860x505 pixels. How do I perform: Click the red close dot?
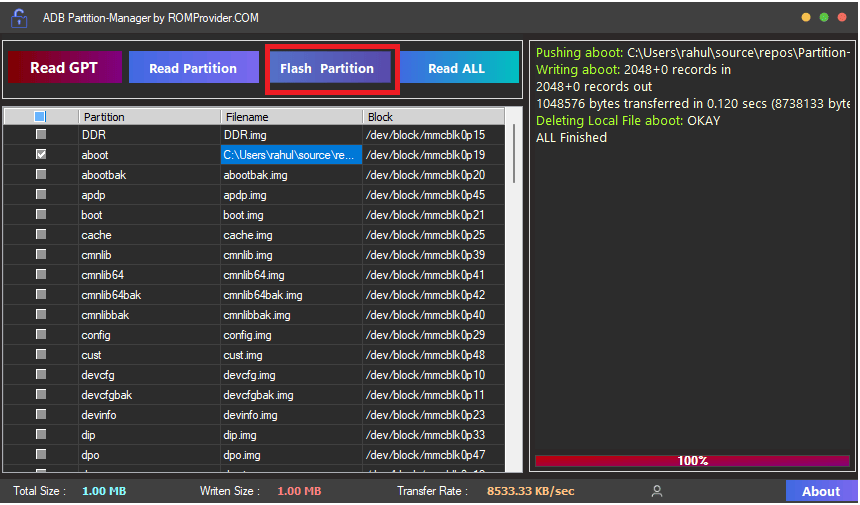[842, 18]
